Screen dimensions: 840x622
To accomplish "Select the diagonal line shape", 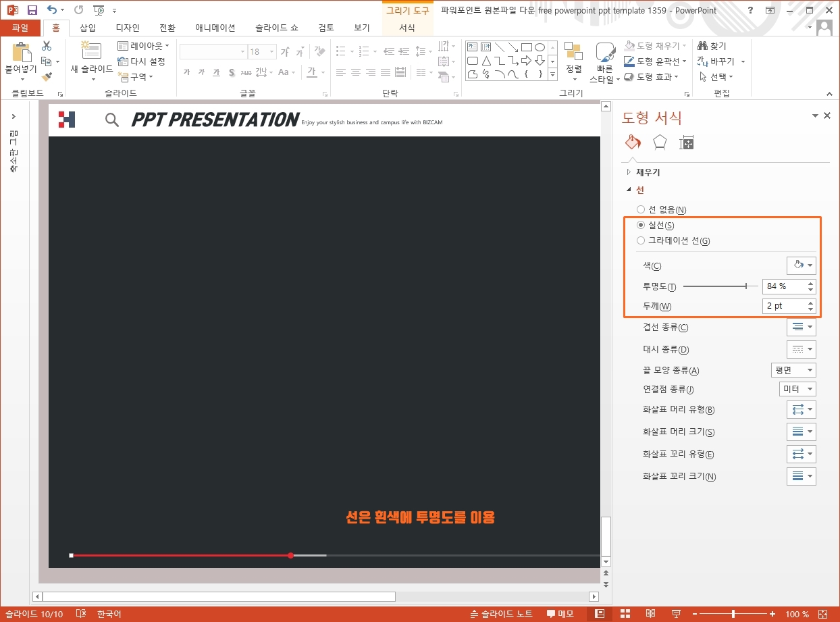I will point(500,47).
